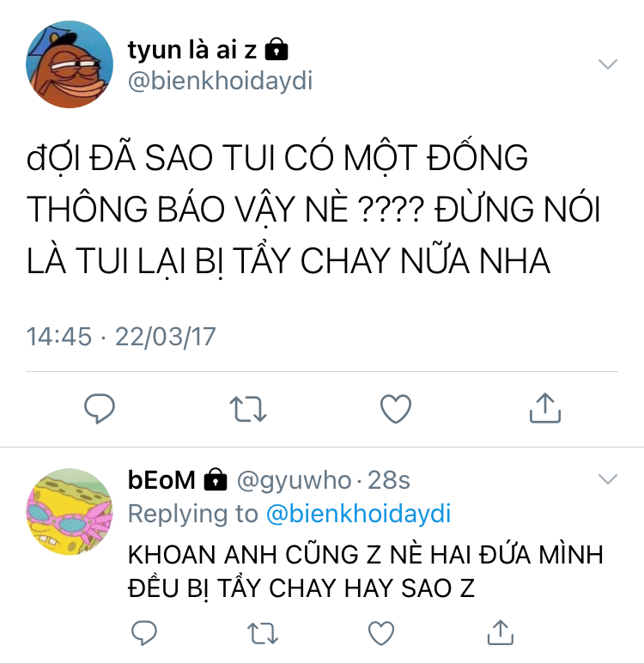The image size is (644, 664).
Task: Select the gray @bienkhoidaydi handle under name
Action: pos(220,81)
